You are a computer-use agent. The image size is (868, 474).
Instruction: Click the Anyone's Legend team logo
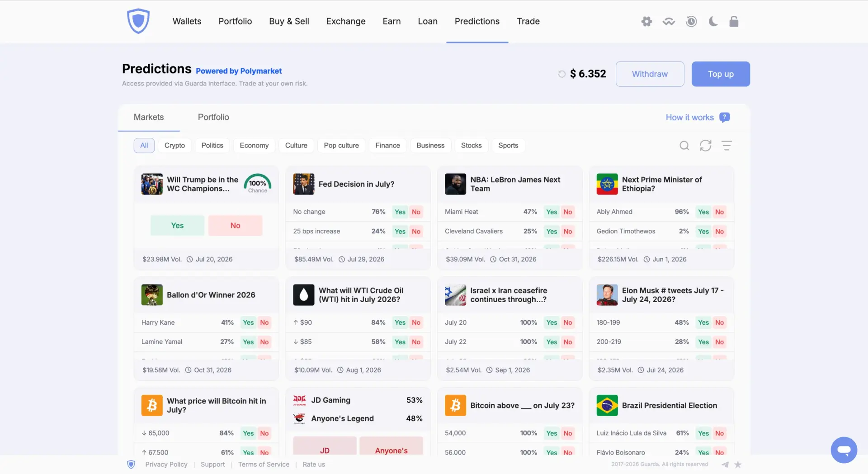pos(299,418)
